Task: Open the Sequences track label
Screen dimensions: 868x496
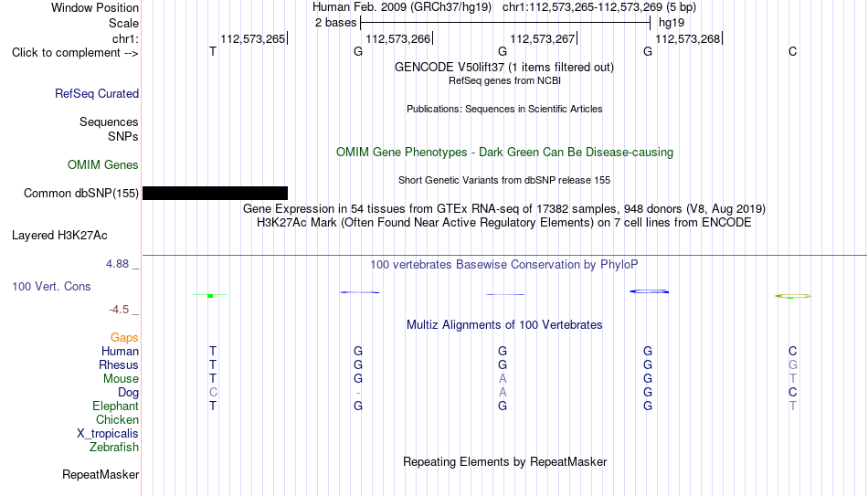Action: point(109,121)
